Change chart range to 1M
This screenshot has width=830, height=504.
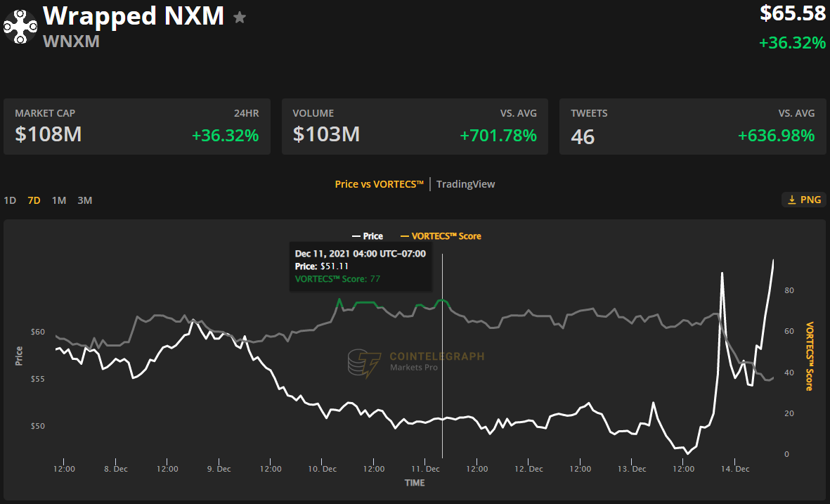59,200
